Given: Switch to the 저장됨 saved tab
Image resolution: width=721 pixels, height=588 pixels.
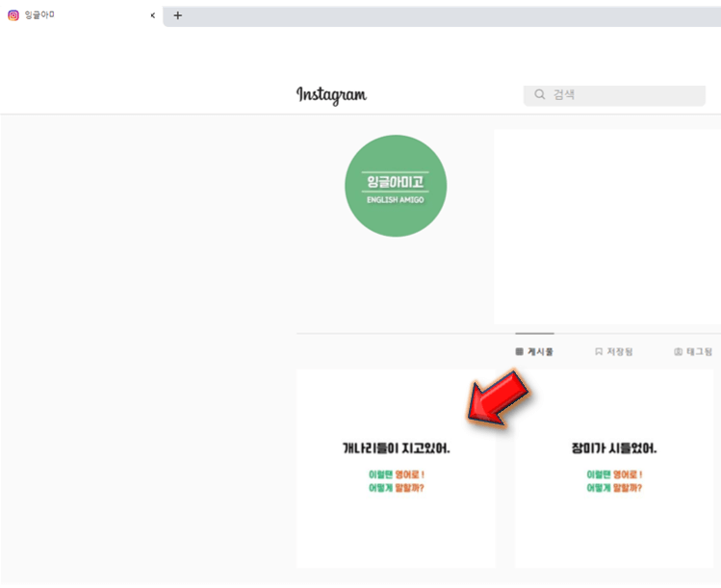Looking at the screenshot, I should 614,351.
